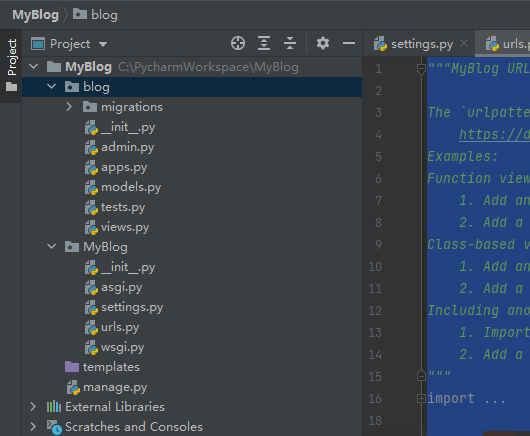The height and width of the screenshot is (436, 530).
Task: Click the views.py Python file icon
Action: 91,227
